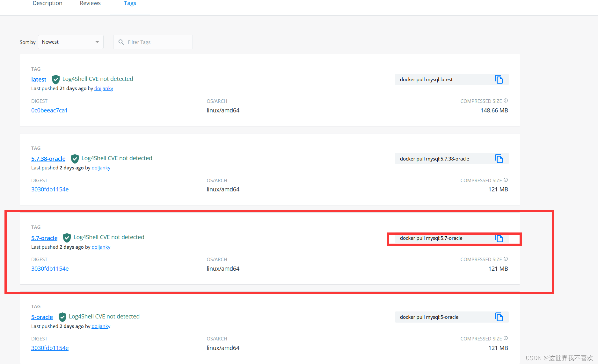This screenshot has height=364, width=598.
Task: Open digest 0c0beeac7ca1 link
Action: click(x=49, y=110)
